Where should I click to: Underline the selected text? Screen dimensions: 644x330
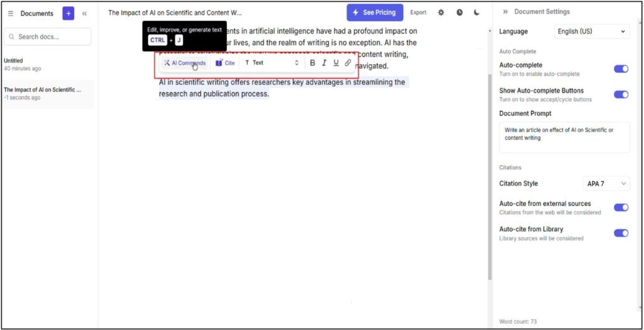pyautogui.click(x=336, y=63)
